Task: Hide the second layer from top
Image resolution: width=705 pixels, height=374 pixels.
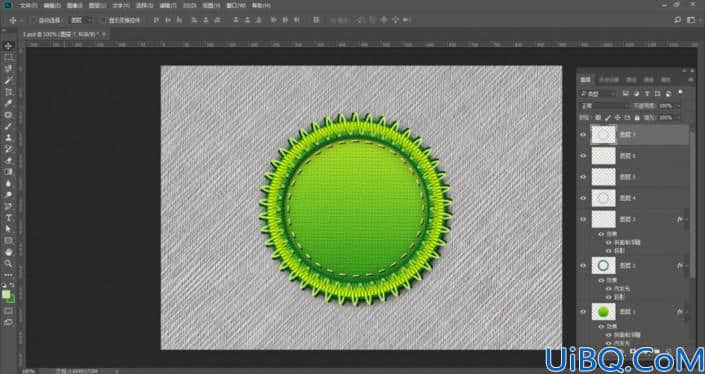Action: coord(583,156)
